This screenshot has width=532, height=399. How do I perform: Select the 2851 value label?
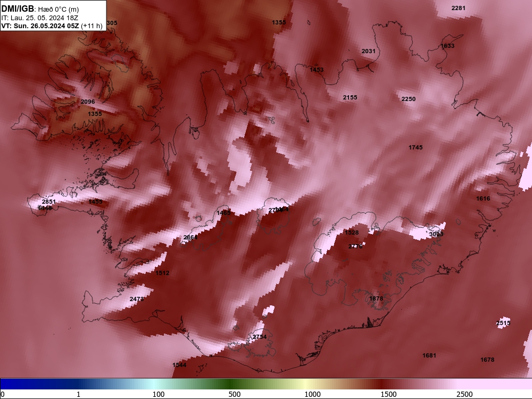[x=49, y=202]
